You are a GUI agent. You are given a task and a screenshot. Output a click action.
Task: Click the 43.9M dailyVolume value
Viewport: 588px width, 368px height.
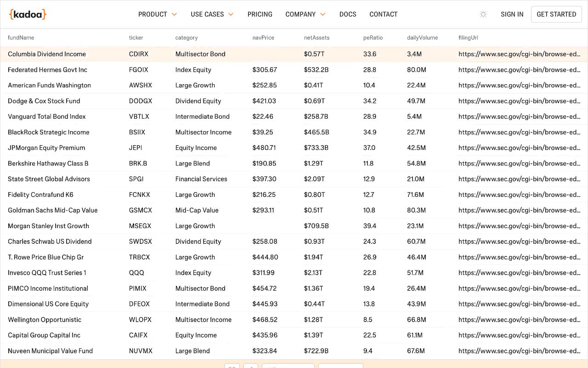[417, 304]
